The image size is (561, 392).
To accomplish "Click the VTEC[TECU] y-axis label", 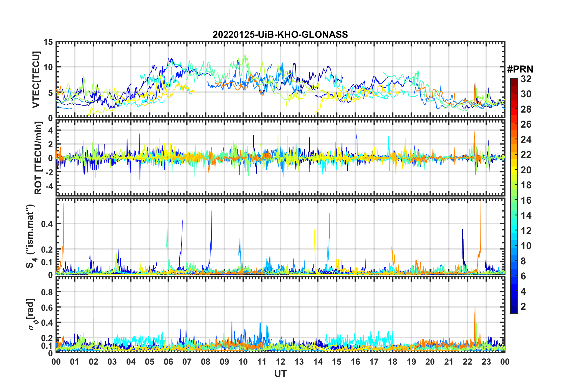I will pyautogui.click(x=36, y=80).
